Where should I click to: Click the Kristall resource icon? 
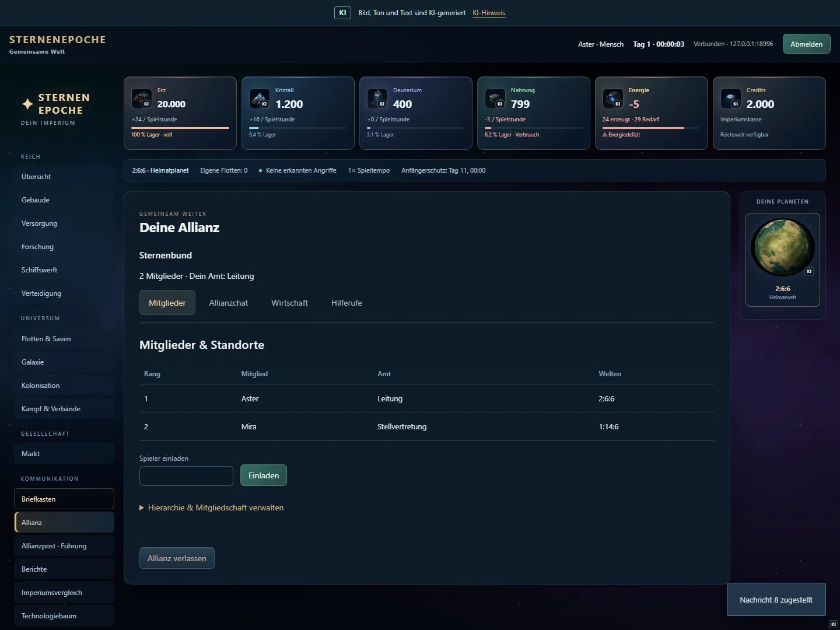tap(260, 99)
